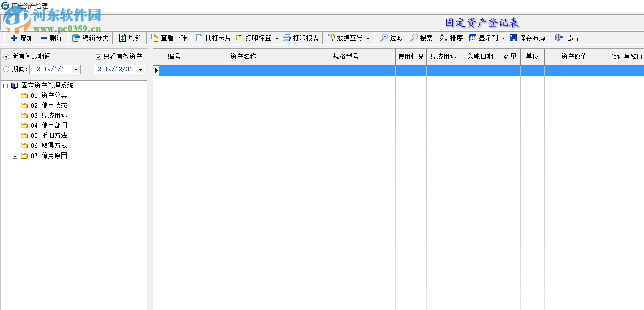Click the 预计净残值 column header

tap(624, 57)
